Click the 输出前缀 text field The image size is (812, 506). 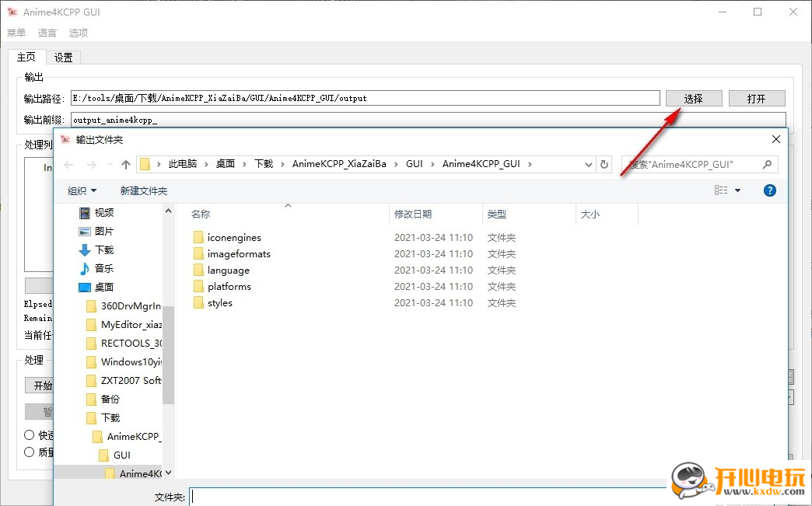(429, 120)
